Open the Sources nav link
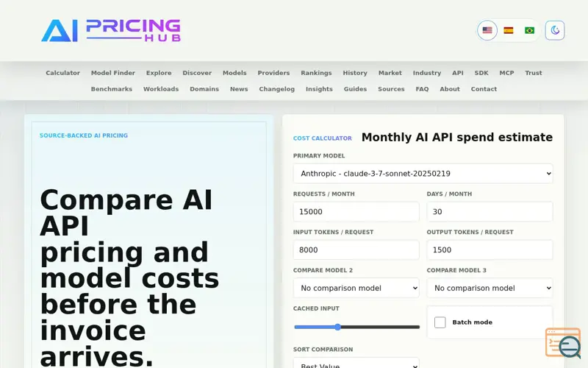588x368 pixels. (391, 89)
